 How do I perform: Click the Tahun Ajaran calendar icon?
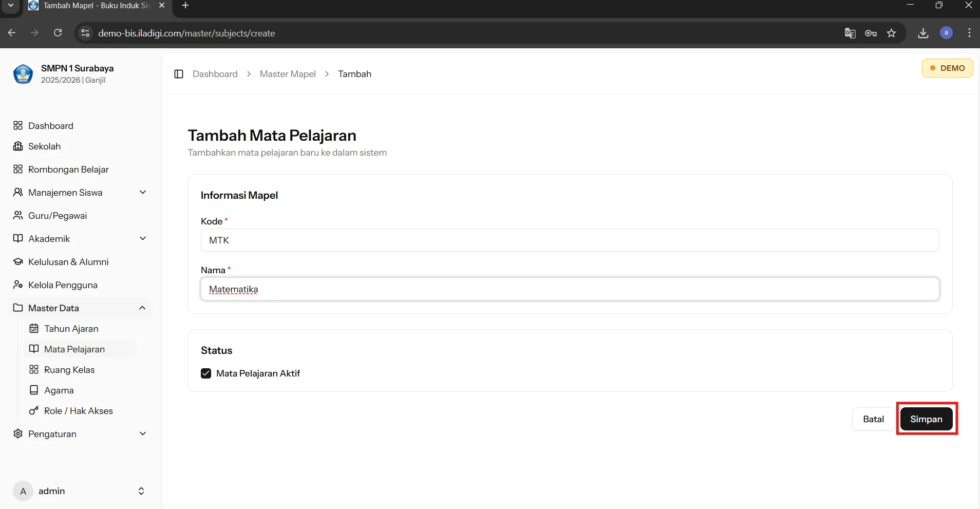(34, 328)
